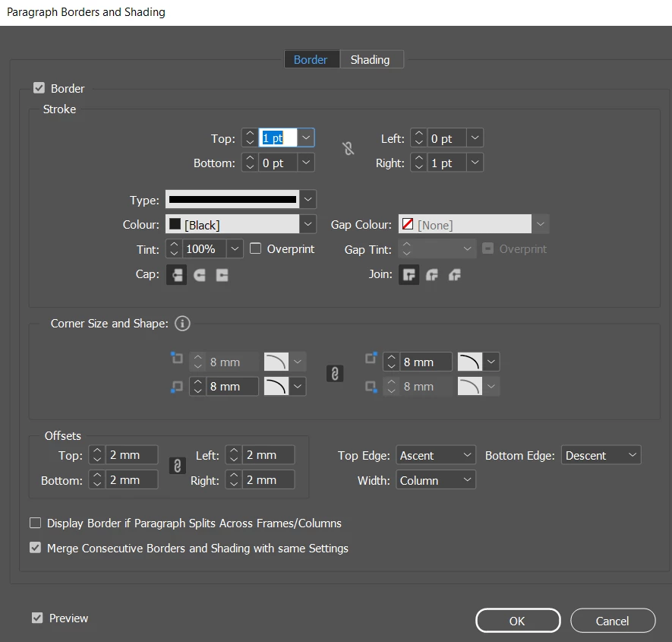This screenshot has width=672, height=642.
Task: Click the top-right corner 8 mm field
Action: click(x=426, y=362)
